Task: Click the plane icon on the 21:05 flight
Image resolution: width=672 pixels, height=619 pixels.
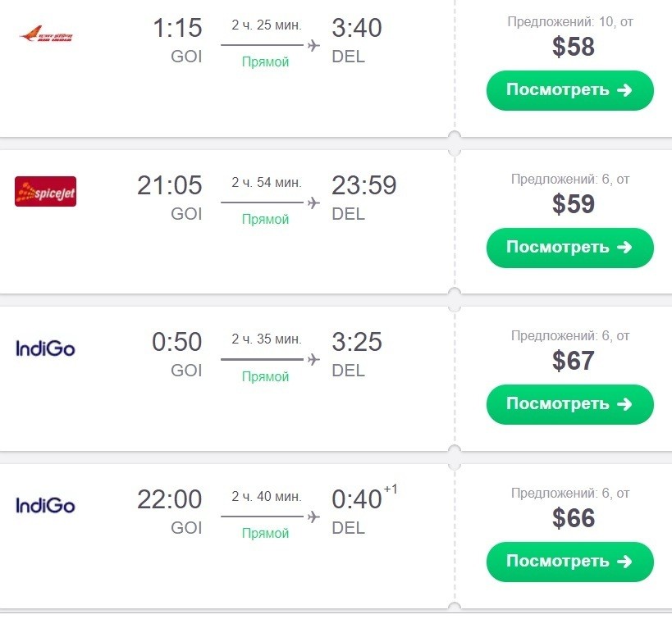Action: [313, 203]
